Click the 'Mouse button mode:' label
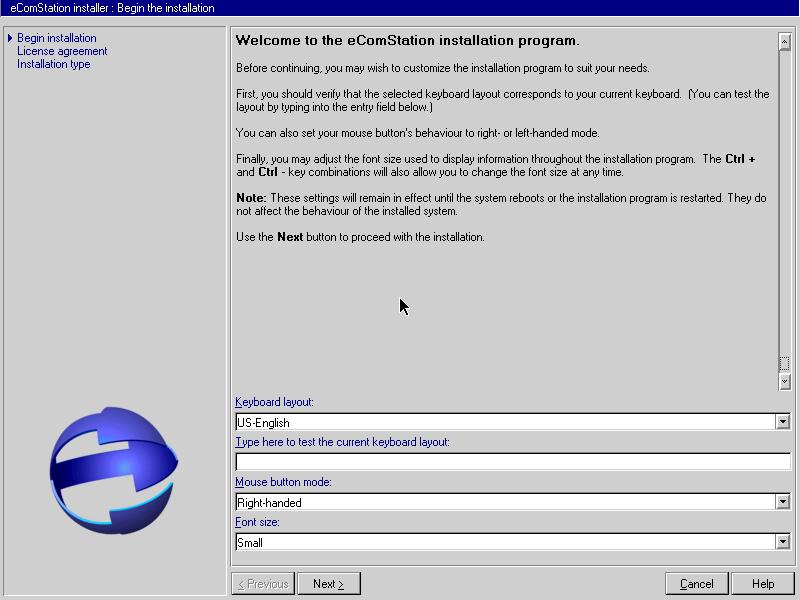 pyautogui.click(x=283, y=482)
